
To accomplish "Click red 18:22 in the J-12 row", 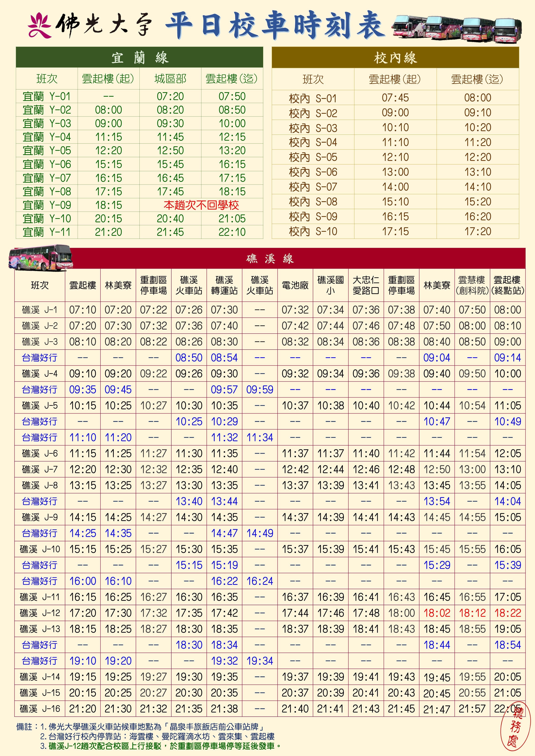I will [x=508, y=613].
